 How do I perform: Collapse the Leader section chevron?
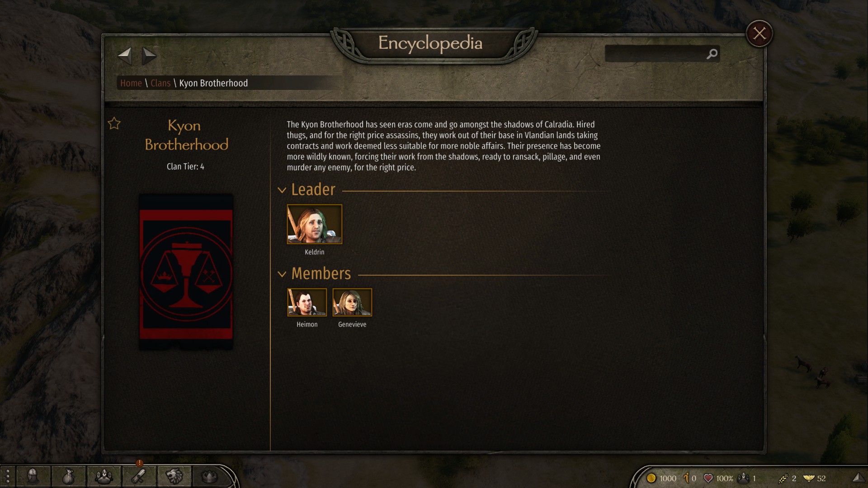tap(282, 190)
